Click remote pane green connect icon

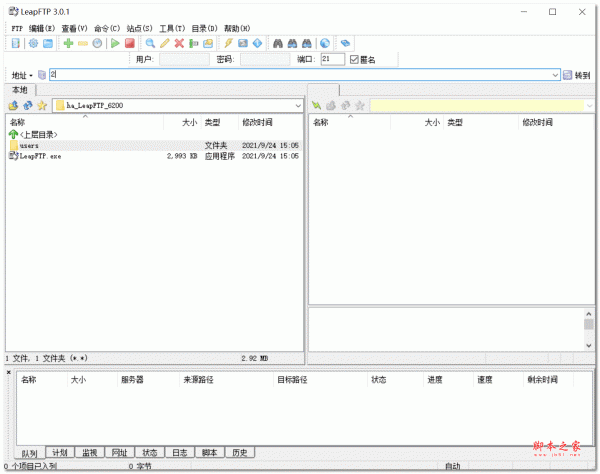tap(316, 105)
